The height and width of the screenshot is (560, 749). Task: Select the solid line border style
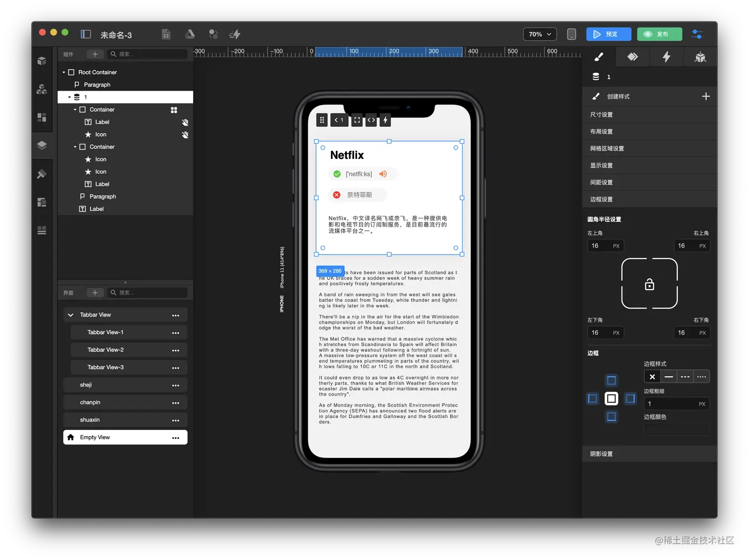point(669,377)
